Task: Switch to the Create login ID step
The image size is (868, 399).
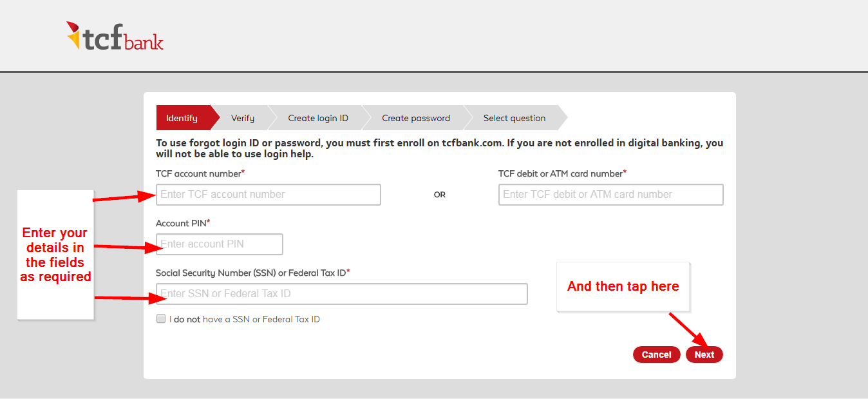Action: pyautogui.click(x=317, y=118)
